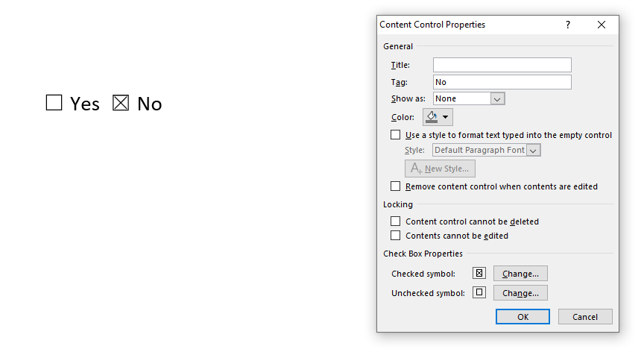Enable 'Use a style to format text'
Screen dimensions: 644x349
click(x=396, y=135)
